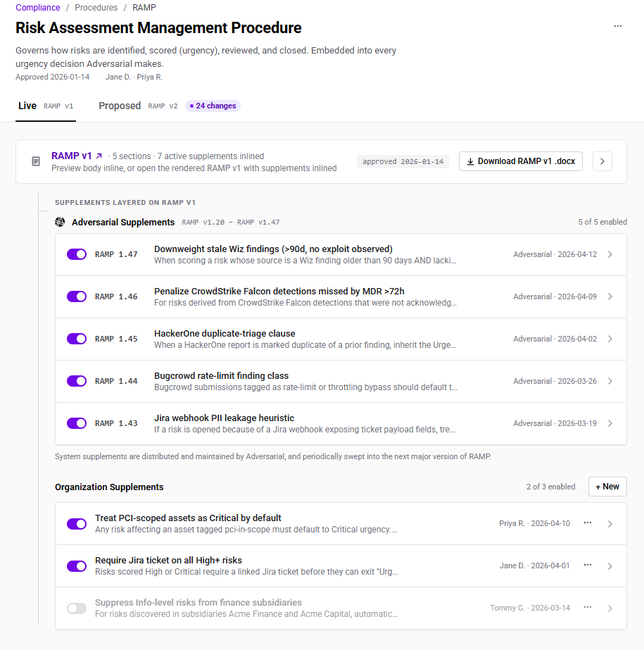
Task: Toggle the RAMP 1.43 Jira webhook supplement
Action: point(77,423)
